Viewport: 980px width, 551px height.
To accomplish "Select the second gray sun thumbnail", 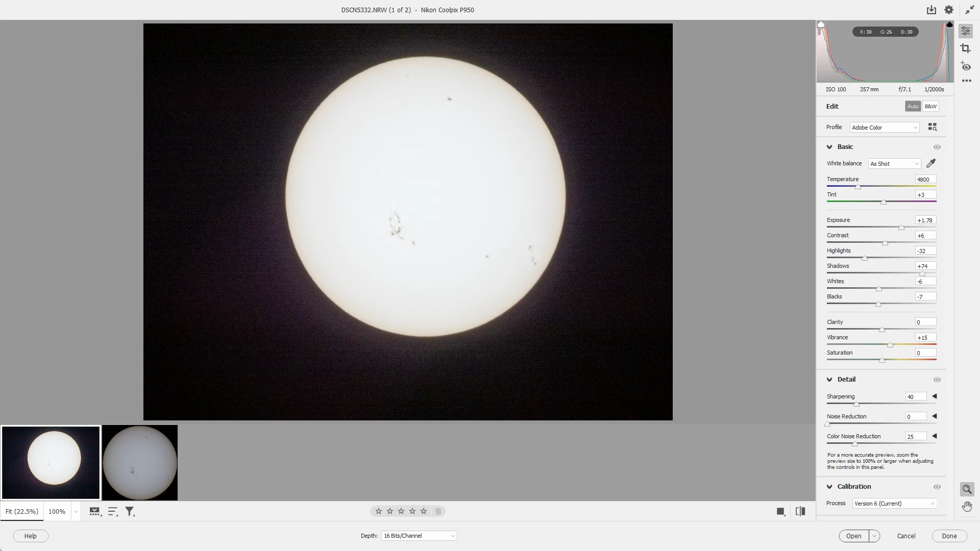I will click(140, 463).
